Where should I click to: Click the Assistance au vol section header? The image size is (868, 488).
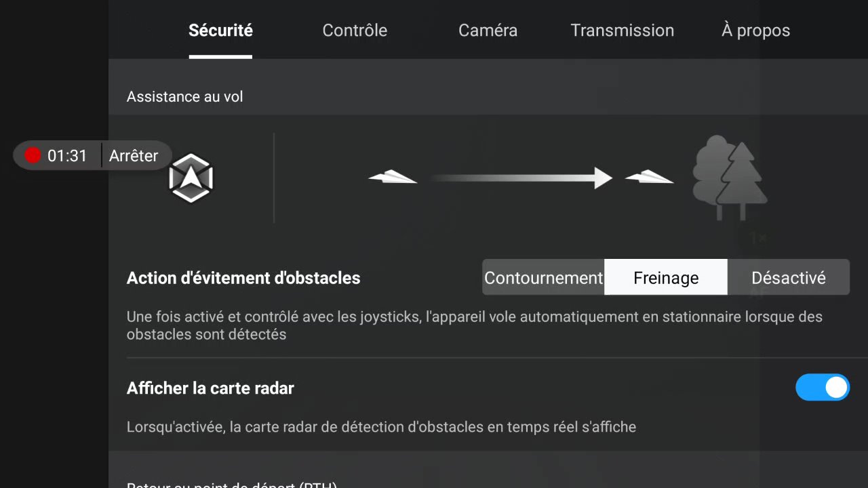click(184, 96)
